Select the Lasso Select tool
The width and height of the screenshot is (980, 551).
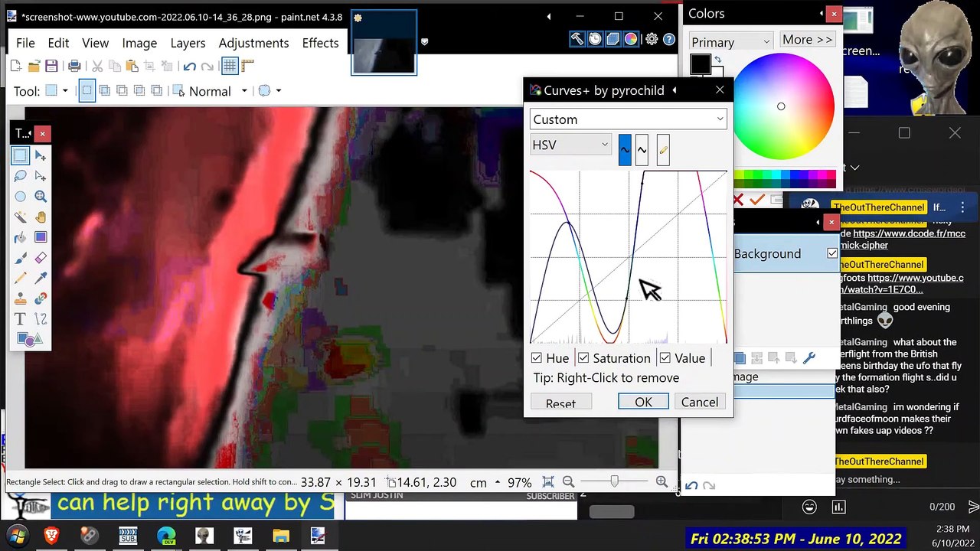tap(20, 176)
